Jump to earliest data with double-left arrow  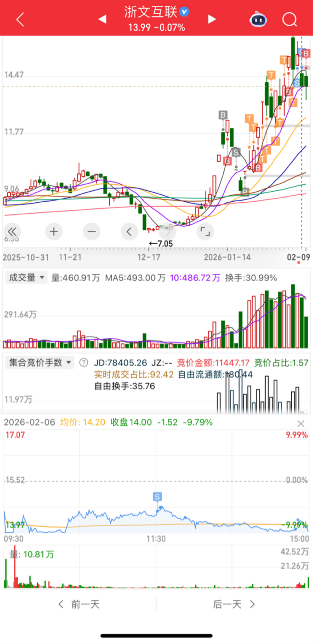tap(12, 232)
